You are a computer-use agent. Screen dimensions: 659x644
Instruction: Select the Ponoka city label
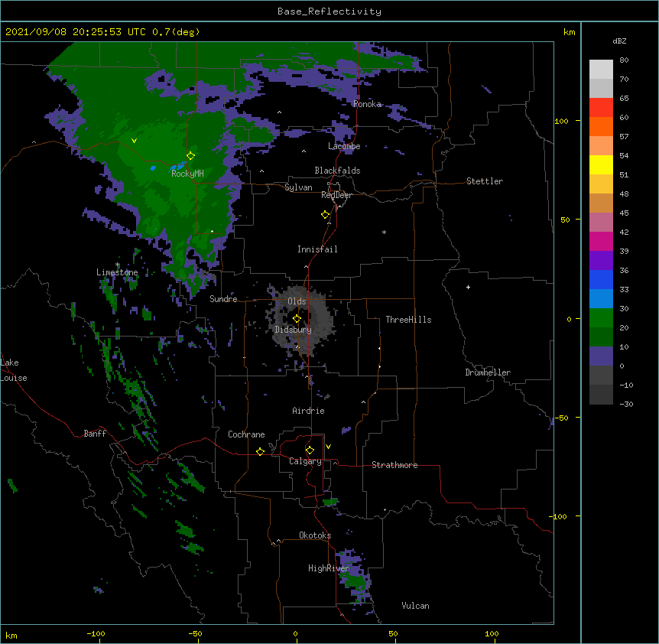click(367, 104)
